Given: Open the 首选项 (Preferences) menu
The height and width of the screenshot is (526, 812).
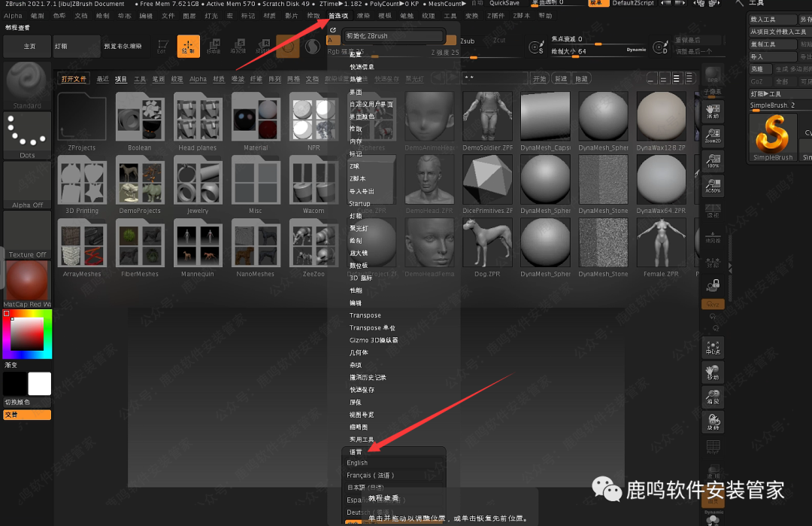Looking at the screenshot, I should [x=338, y=15].
